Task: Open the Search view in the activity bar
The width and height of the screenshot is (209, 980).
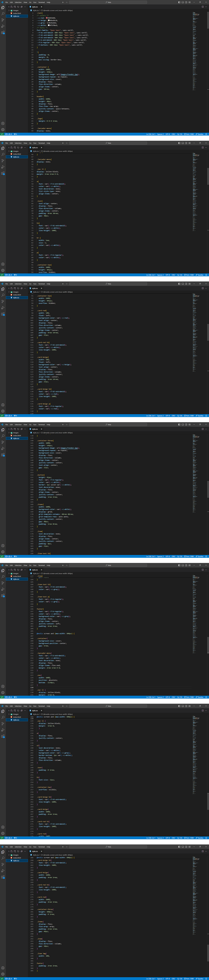Action: 3,14
